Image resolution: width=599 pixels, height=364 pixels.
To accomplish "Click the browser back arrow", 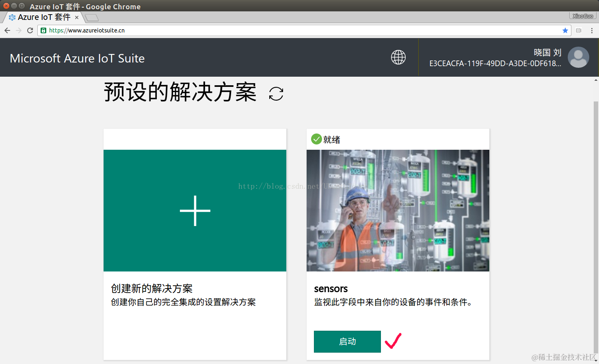I will tap(7, 30).
